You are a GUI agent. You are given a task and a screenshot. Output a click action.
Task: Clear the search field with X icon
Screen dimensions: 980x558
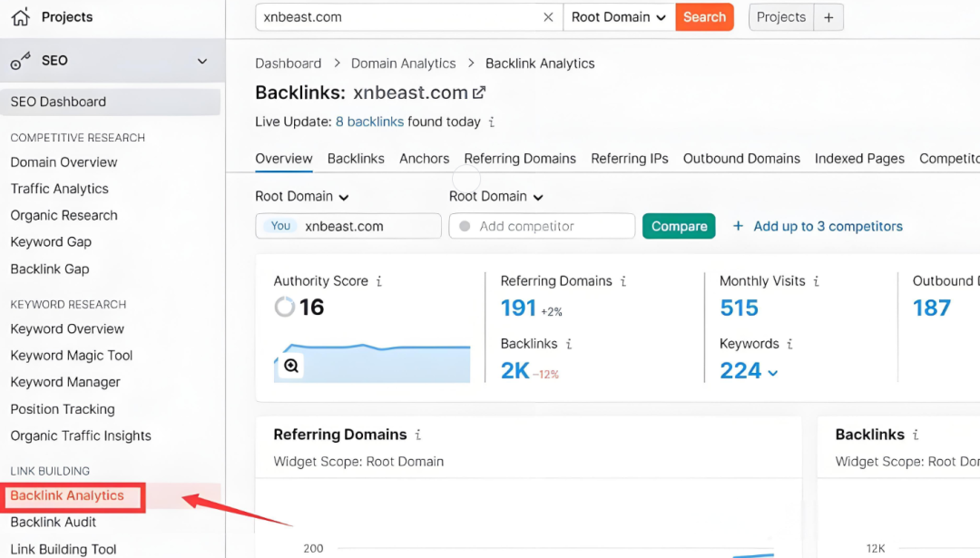tap(548, 17)
